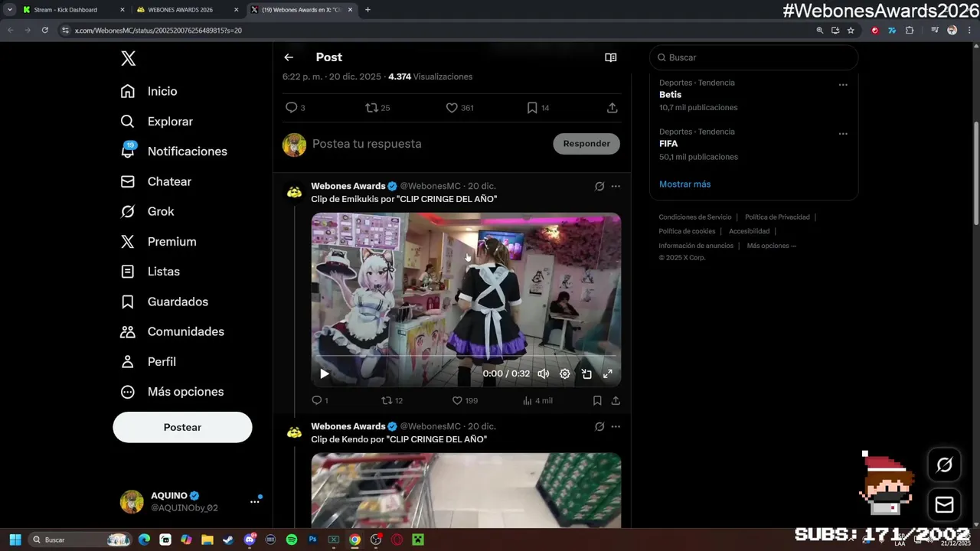Open Chrome extensions puzzle icon

click(910, 31)
